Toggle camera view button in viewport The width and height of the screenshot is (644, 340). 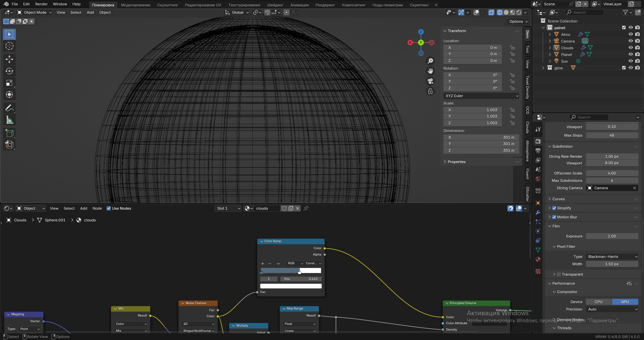(430, 81)
